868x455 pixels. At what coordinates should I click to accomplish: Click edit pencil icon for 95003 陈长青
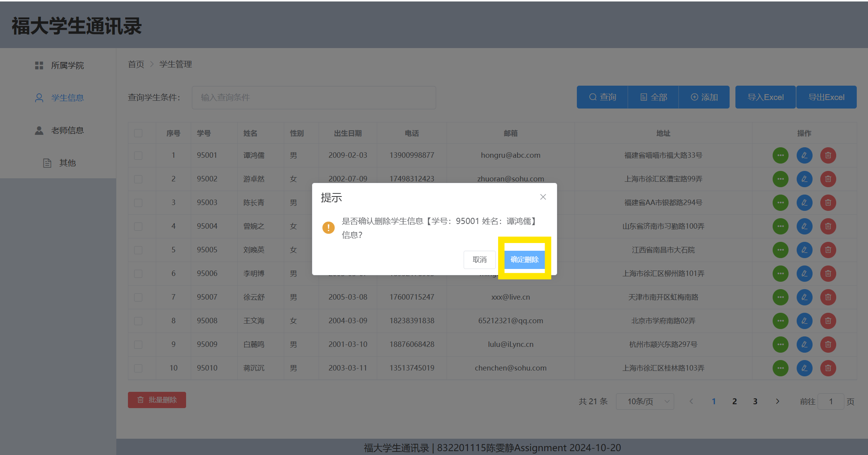(804, 203)
